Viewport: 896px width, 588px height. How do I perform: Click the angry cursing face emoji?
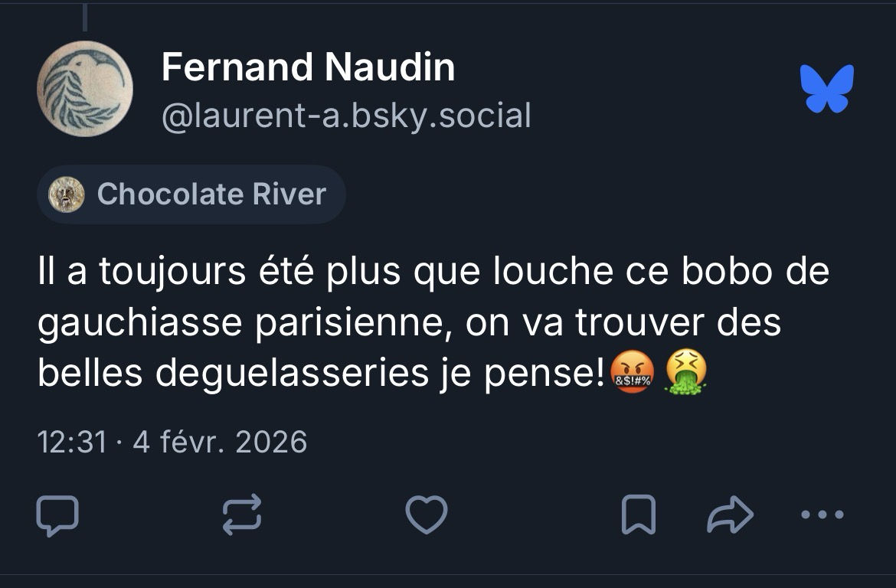632,374
